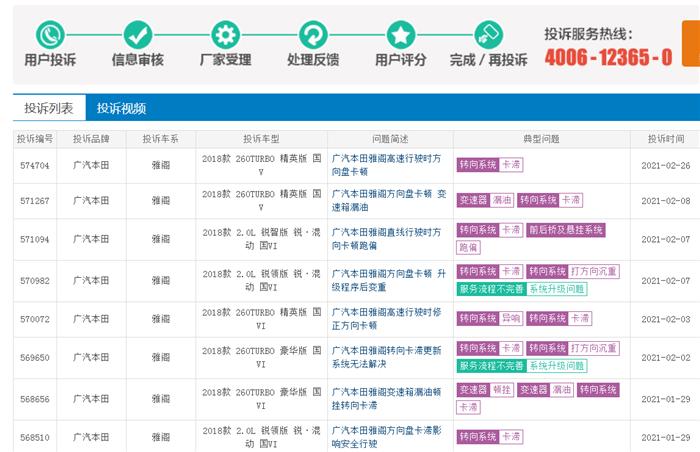Click the 完成/再投诉 stamp icon
This screenshot has height=452, width=700.
click(488, 35)
